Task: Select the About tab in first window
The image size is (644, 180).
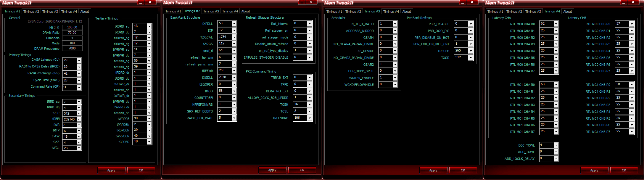Action: pyautogui.click(x=85, y=12)
